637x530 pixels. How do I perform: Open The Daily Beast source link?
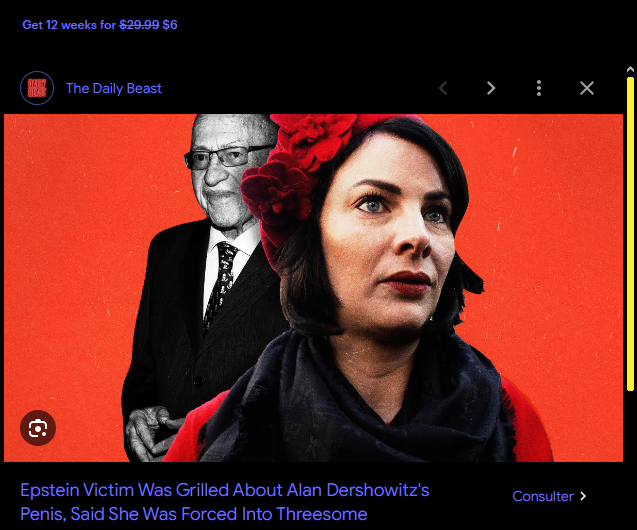(x=114, y=88)
